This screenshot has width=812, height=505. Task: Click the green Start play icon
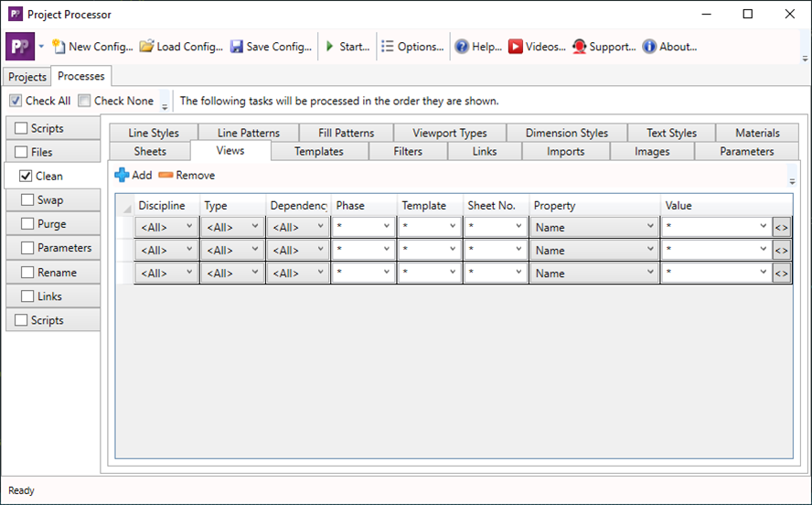tap(329, 47)
